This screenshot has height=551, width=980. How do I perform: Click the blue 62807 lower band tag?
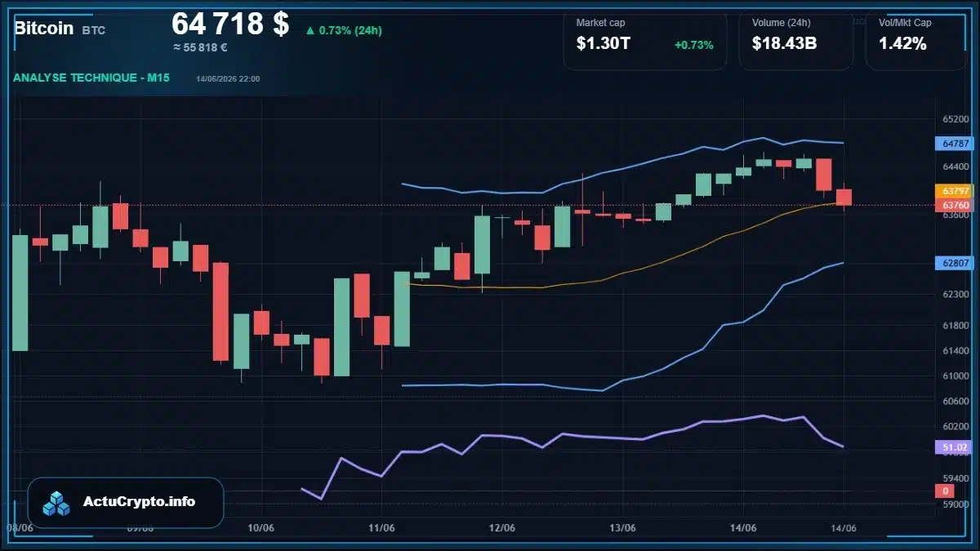pyautogui.click(x=955, y=263)
